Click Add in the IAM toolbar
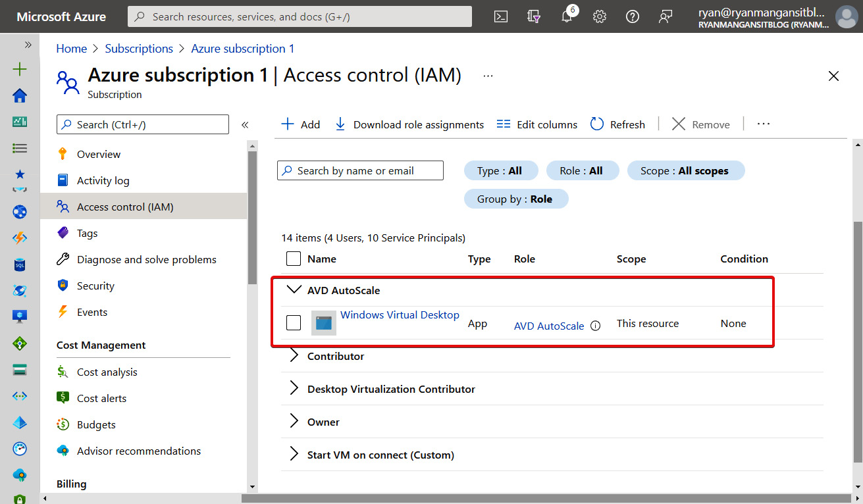This screenshot has height=504, width=863. pos(301,124)
